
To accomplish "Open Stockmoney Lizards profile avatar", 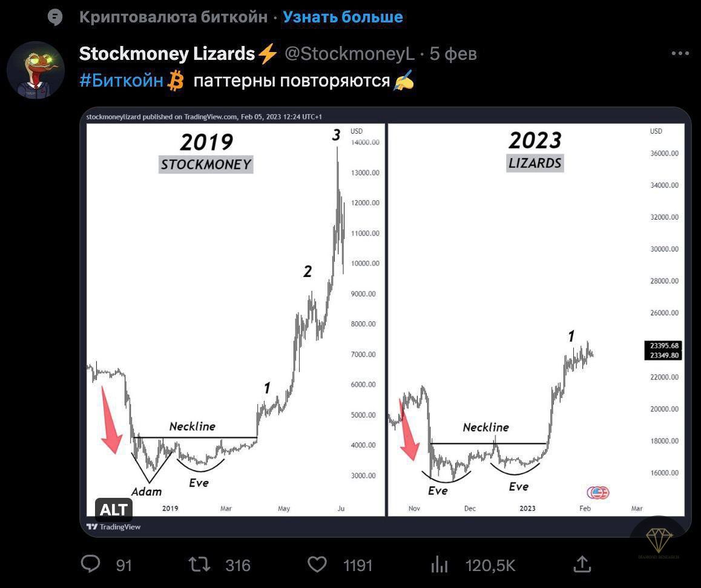I will (x=36, y=70).
